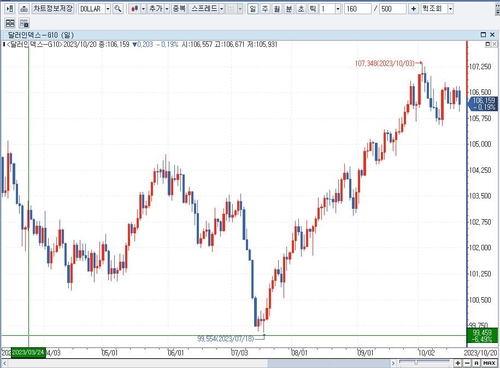Image resolution: width=500 pixels, height=368 pixels.
Task: Select the 주 (weekly) period toggle
Action: pos(265,9)
